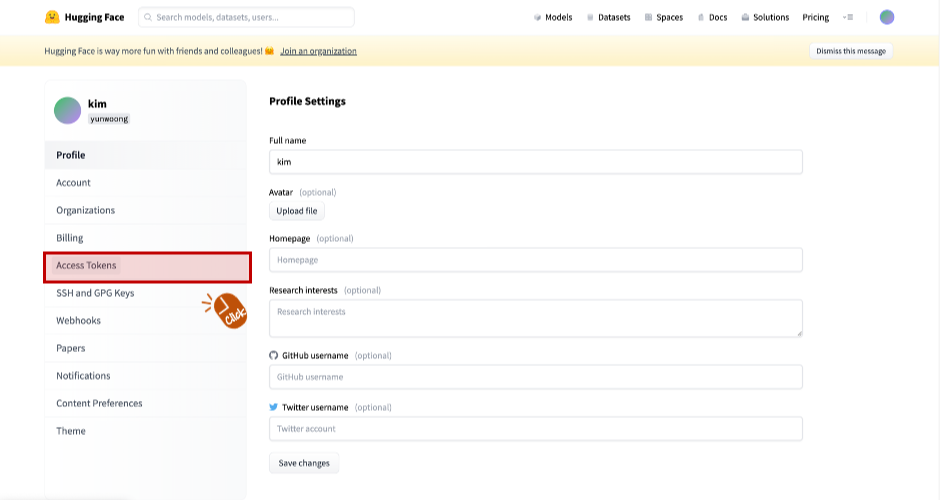Image resolution: width=940 pixels, height=500 pixels.
Task: Go to Webhooks settings
Action: [146, 320]
